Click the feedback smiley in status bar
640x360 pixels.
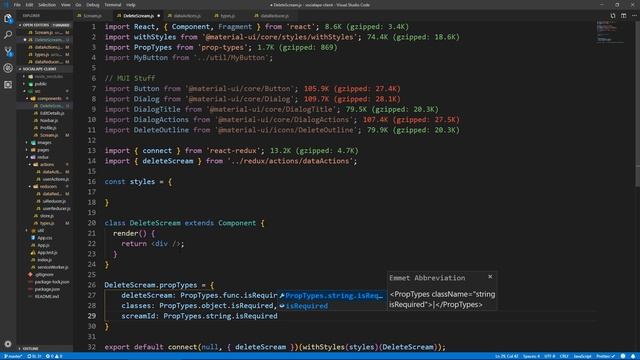(623, 356)
